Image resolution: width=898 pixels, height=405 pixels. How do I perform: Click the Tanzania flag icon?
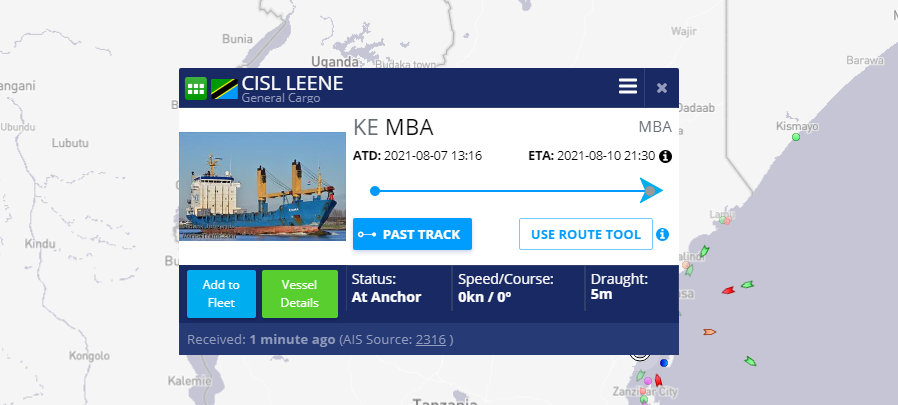point(223,88)
